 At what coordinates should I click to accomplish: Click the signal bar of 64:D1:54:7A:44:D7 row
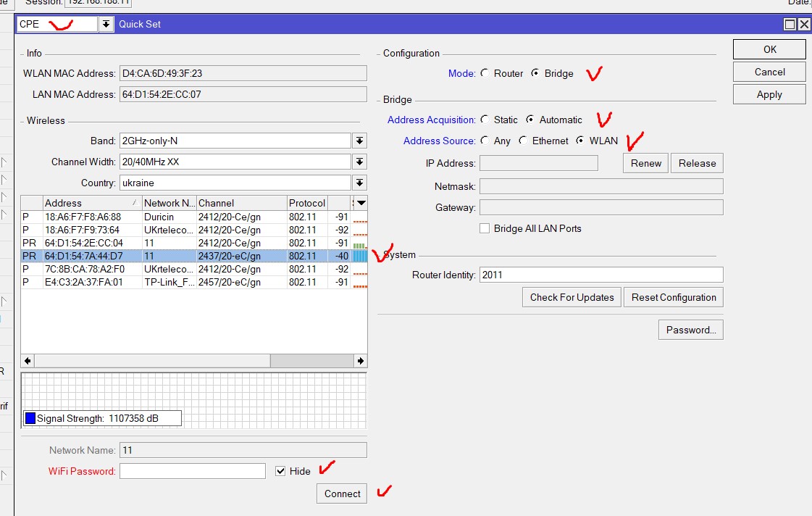click(x=360, y=256)
